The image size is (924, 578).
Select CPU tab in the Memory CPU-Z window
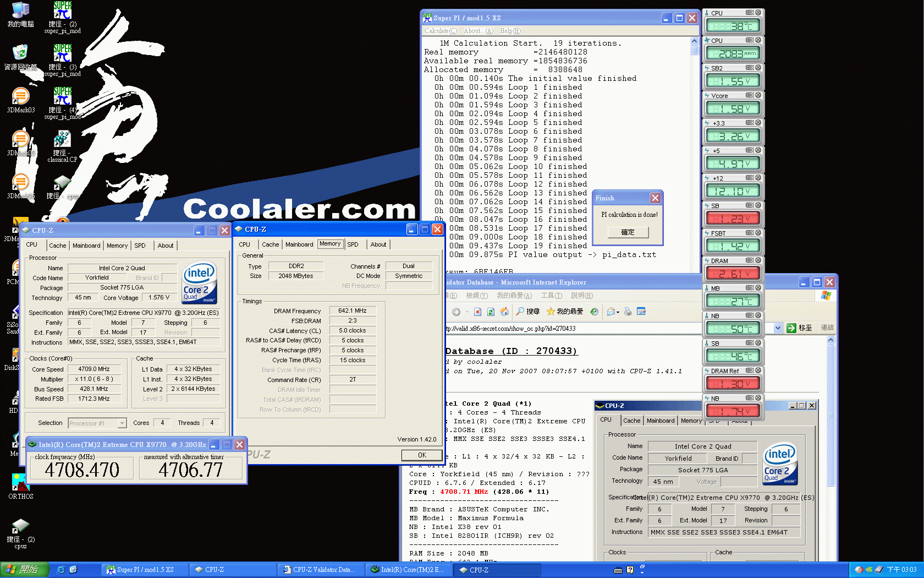tap(245, 244)
